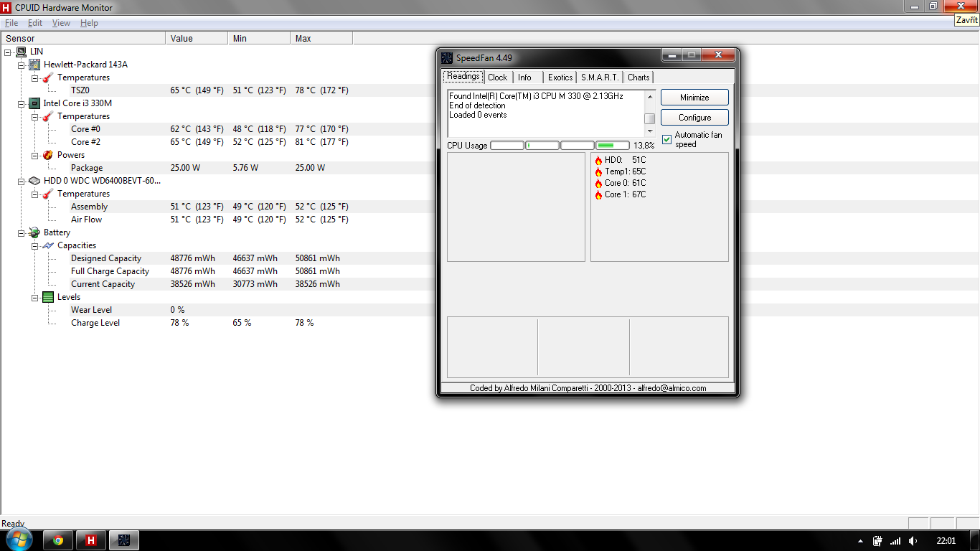The width and height of the screenshot is (980, 551).
Task: Collapse the Battery node
Action: 22,232
